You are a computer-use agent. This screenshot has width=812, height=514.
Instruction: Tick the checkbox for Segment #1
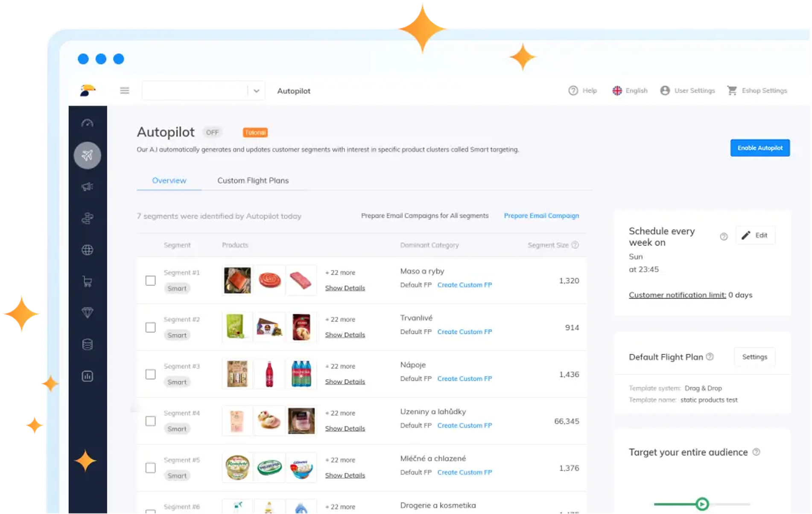(150, 280)
